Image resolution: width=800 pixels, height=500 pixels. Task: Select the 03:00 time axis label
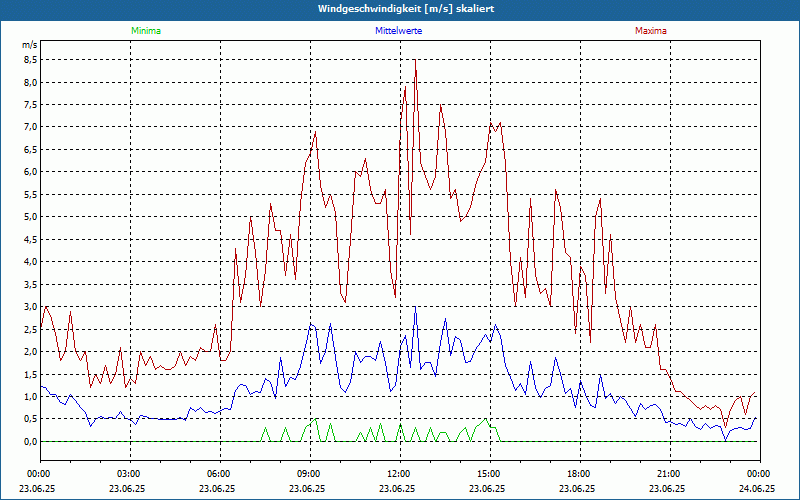click(x=129, y=473)
